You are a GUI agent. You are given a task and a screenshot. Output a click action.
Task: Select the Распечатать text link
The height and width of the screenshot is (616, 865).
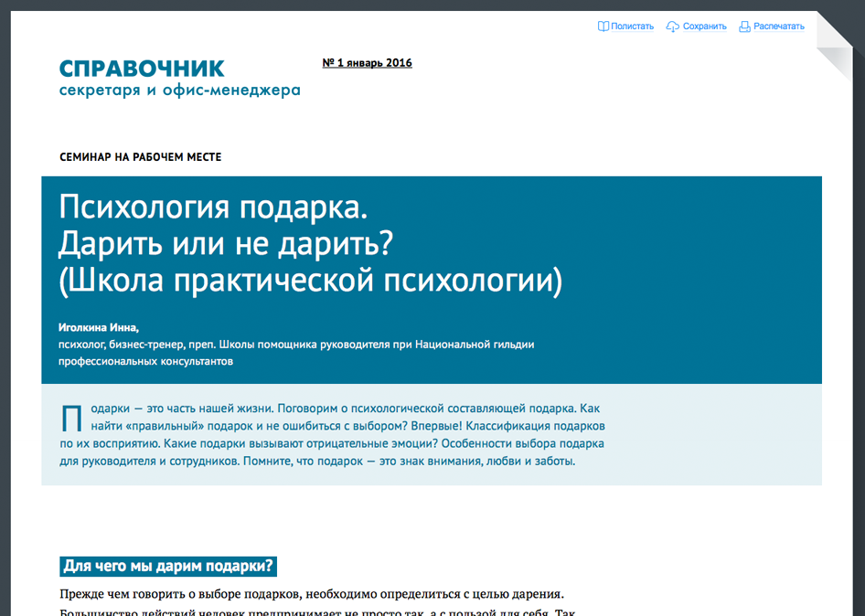tap(778, 27)
